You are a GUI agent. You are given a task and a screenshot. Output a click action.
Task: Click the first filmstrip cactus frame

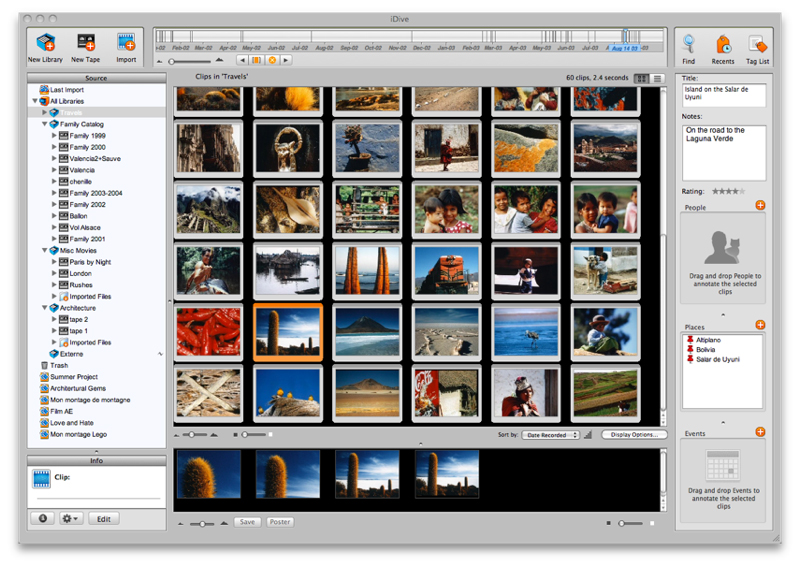[x=208, y=475]
